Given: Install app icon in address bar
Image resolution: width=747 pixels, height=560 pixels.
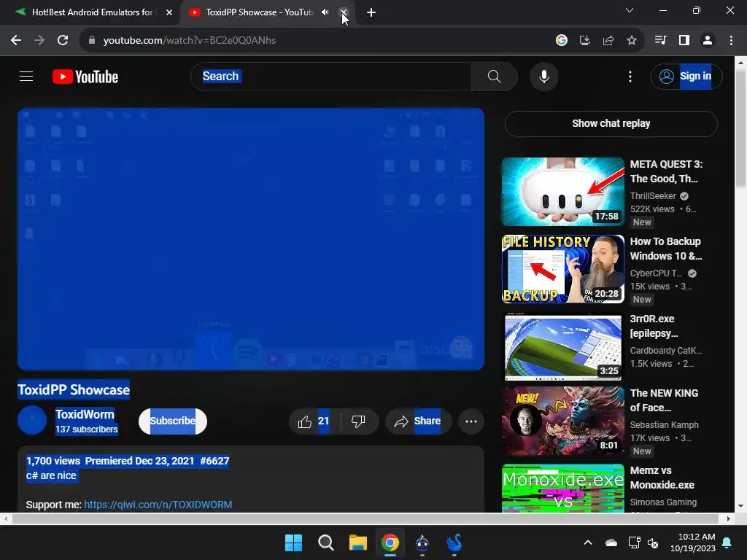Looking at the screenshot, I should pyautogui.click(x=584, y=41).
